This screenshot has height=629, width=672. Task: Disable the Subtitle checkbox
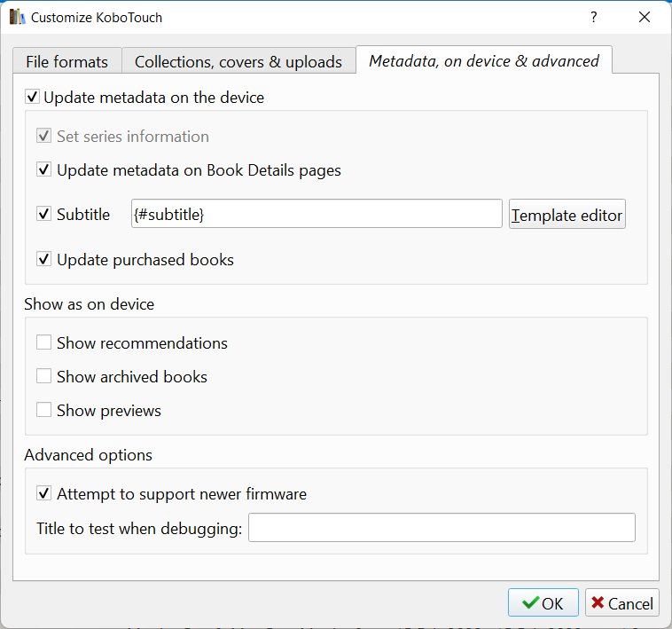point(43,214)
